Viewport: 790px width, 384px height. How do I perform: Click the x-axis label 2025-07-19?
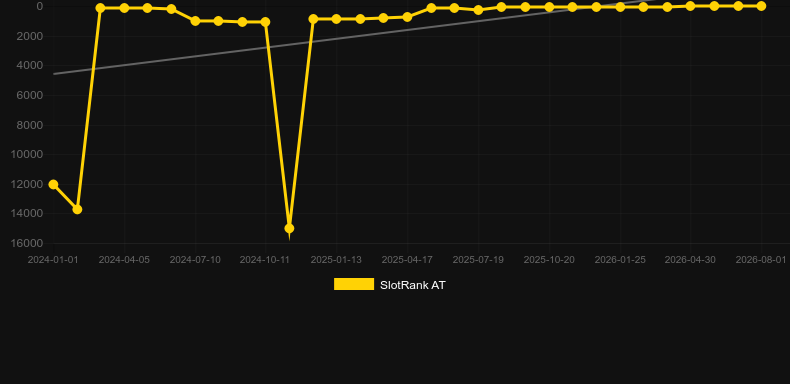pyautogui.click(x=478, y=260)
